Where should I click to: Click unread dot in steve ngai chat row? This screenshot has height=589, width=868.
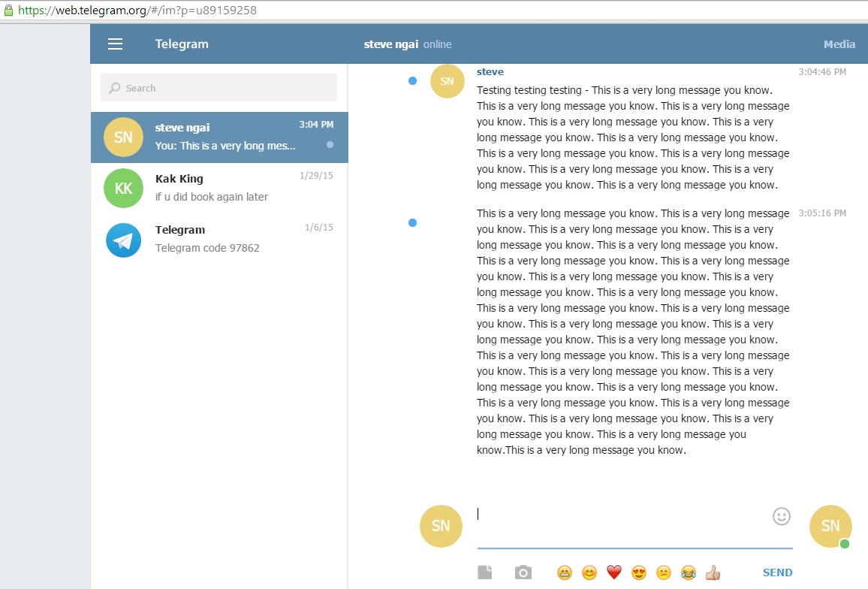pos(330,144)
